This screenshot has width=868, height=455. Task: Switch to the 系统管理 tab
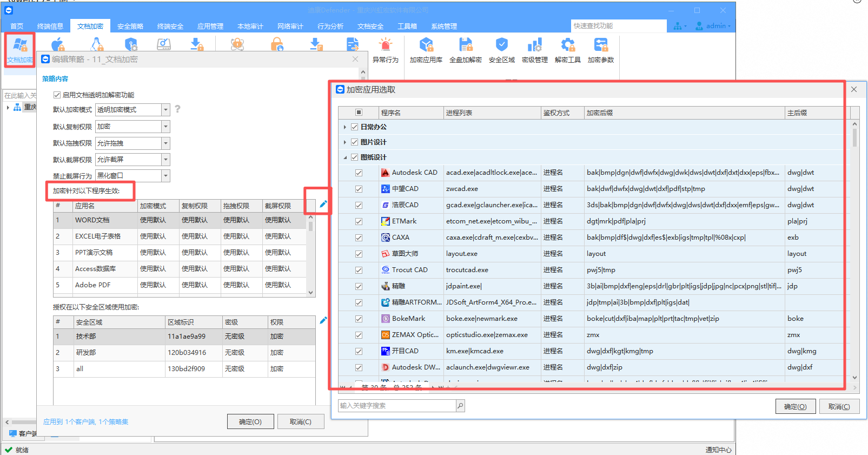click(x=444, y=26)
